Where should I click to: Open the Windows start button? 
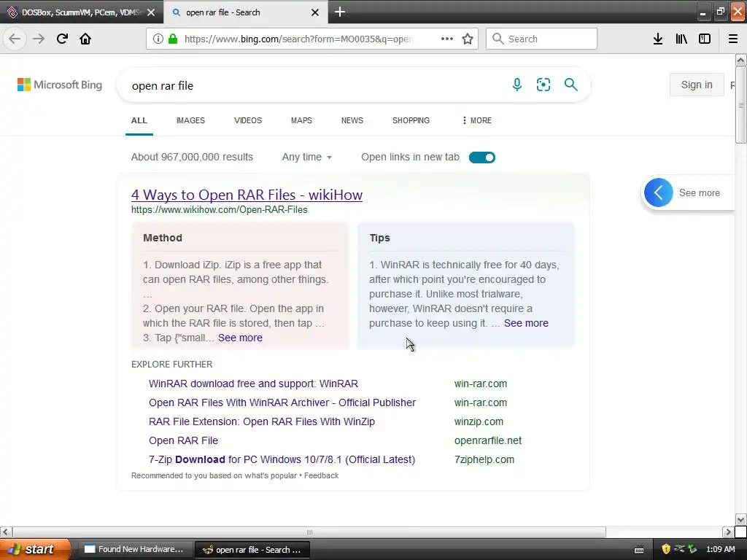(x=35, y=549)
